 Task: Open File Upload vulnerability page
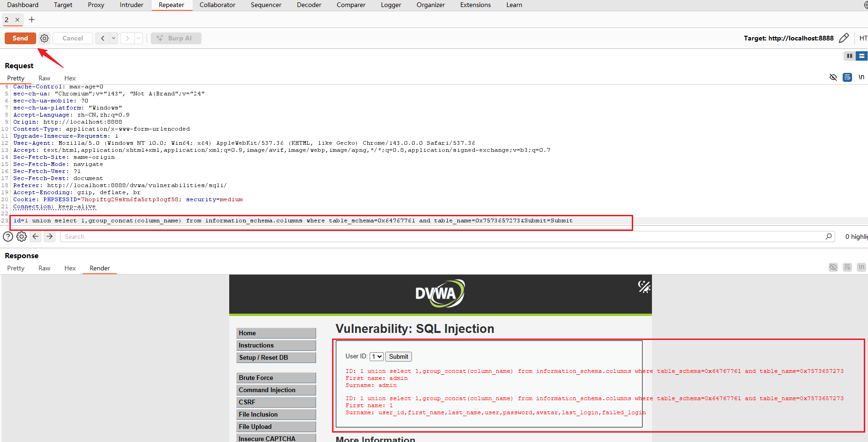pyautogui.click(x=276, y=426)
